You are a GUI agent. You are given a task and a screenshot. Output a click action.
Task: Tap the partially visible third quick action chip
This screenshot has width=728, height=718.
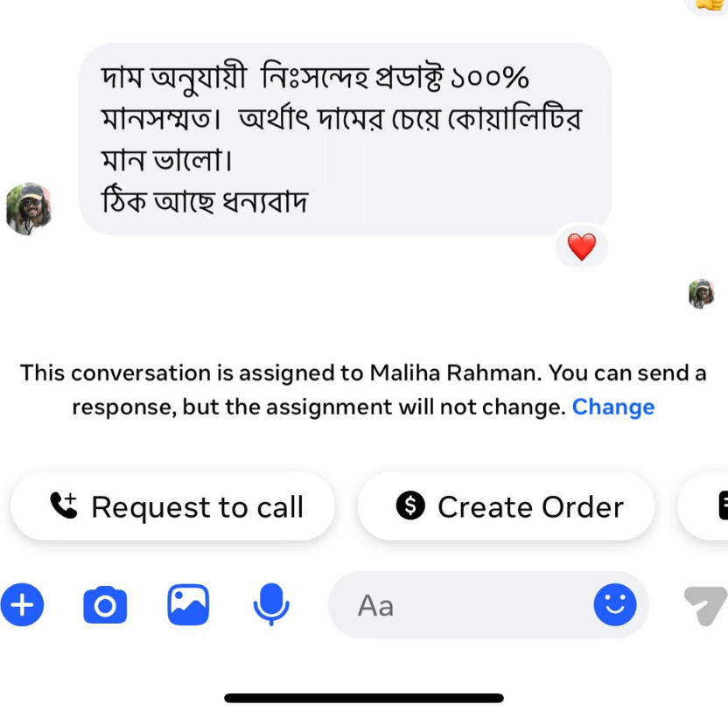[x=703, y=505]
